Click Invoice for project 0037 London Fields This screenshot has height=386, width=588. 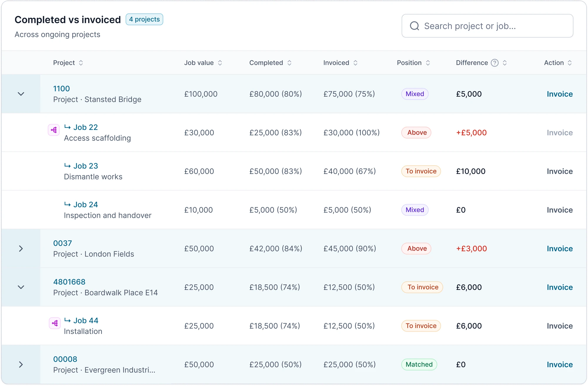pos(560,249)
